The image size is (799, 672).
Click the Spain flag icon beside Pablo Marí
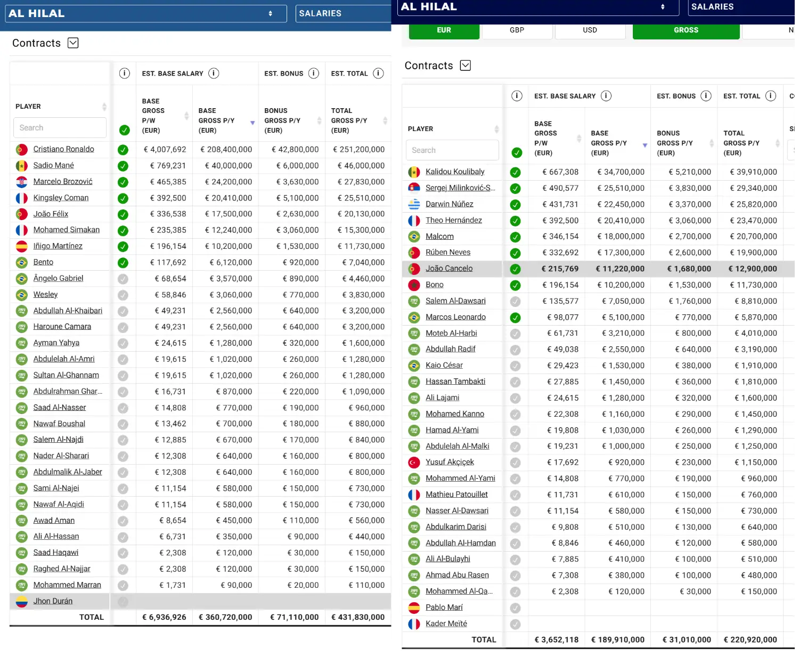[x=414, y=608]
